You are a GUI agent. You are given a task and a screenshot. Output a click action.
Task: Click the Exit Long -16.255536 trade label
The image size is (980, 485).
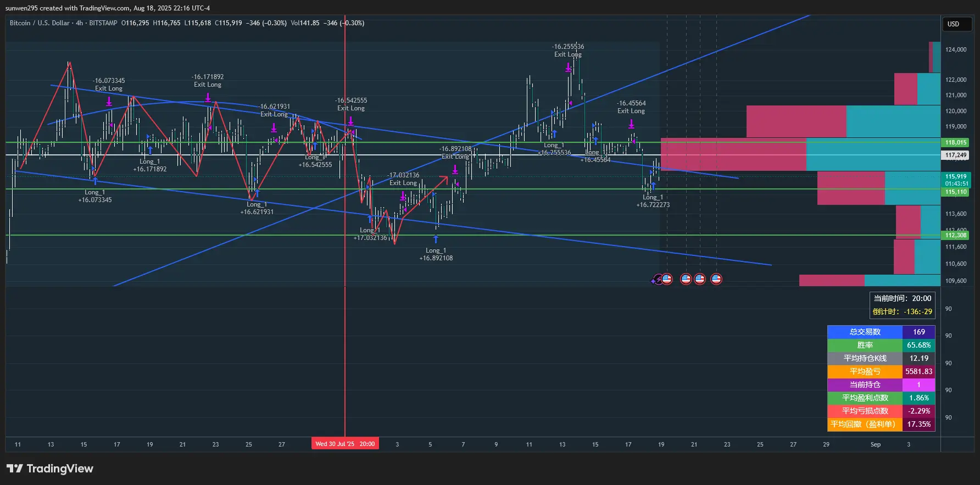568,51
